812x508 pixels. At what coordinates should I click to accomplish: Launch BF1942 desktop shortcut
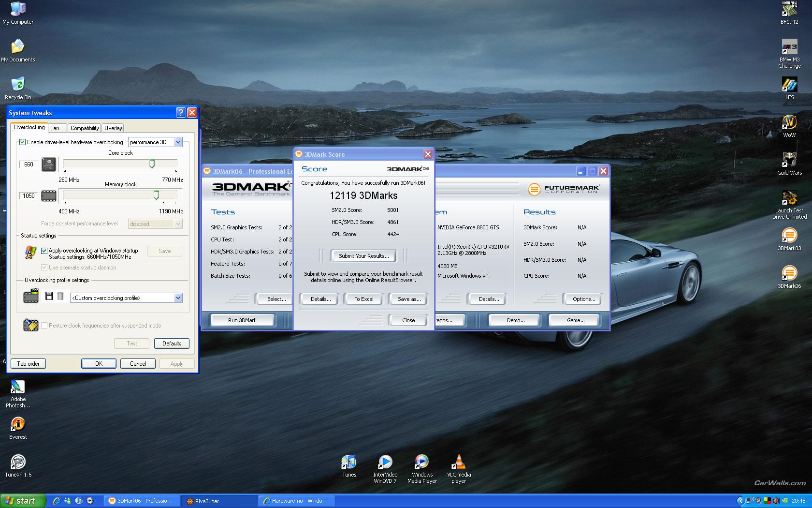789,13
